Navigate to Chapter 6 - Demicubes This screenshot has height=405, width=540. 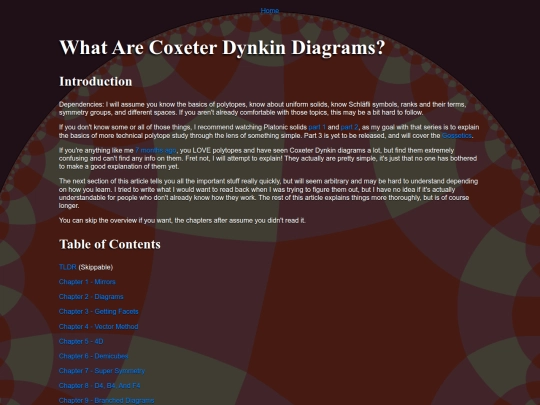[94, 356]
